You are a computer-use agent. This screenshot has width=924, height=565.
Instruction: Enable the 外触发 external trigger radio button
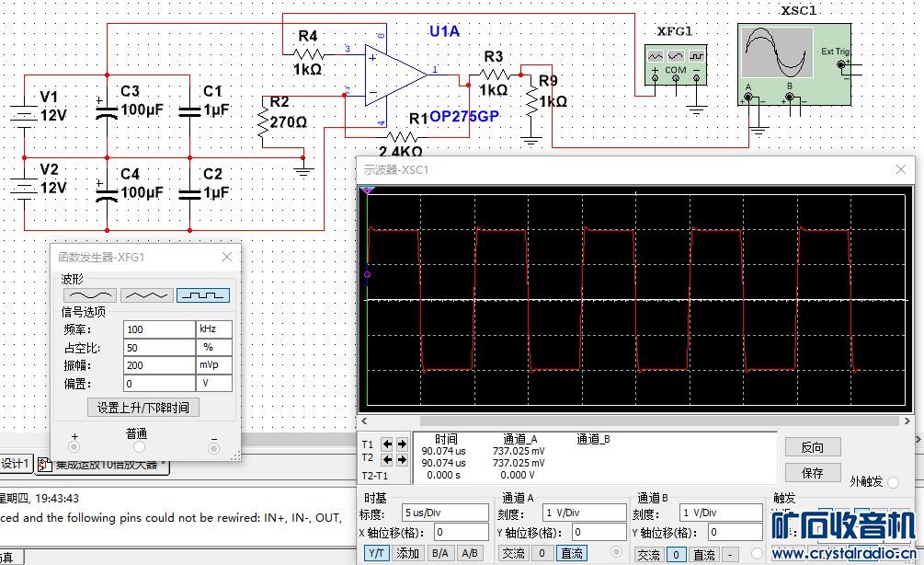[893, 482]
